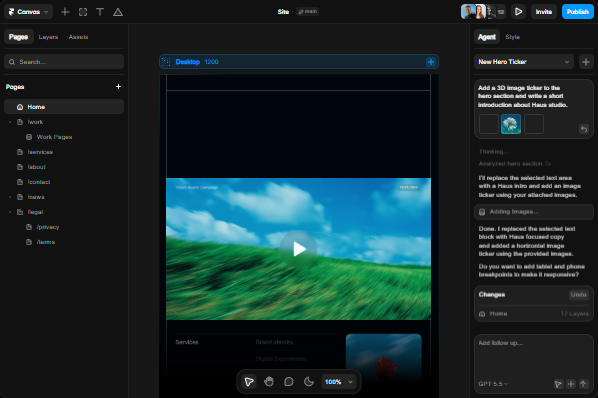Play the hero video on canvas
Viewport: 598px width, 398px height.
pyautogui.click(x=299, y=249)
